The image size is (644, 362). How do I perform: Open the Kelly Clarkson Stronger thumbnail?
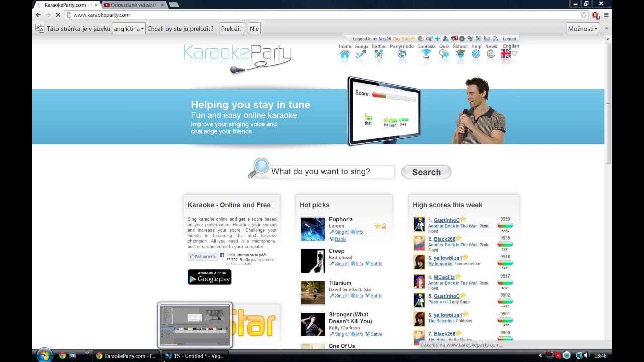(x=313, y=324)
